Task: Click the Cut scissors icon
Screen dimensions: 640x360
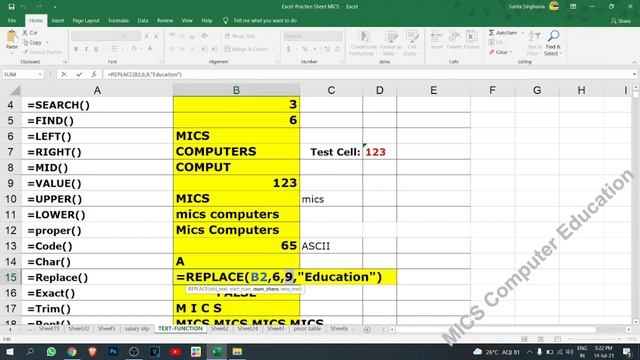Action: pyautogui.click(x=25, y=32)
